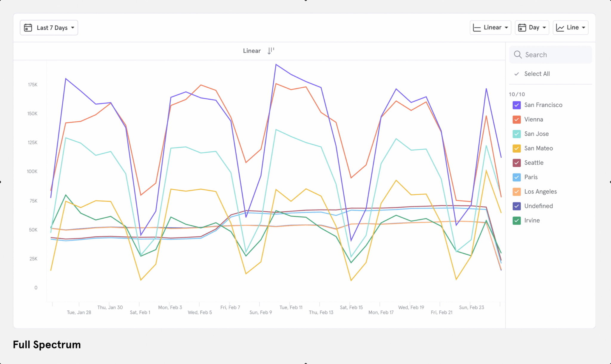Disable the Irvine series checkbox

[x=517, y=221]
